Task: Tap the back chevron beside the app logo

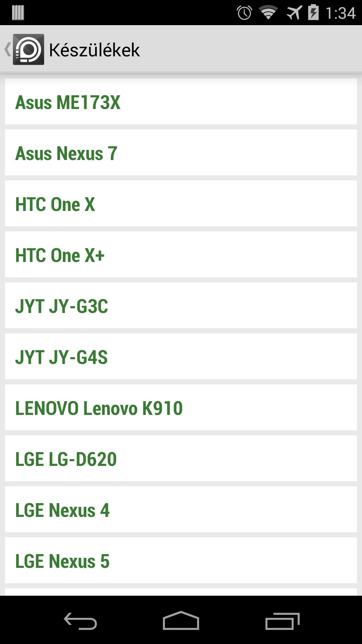Action: (7, 49)
